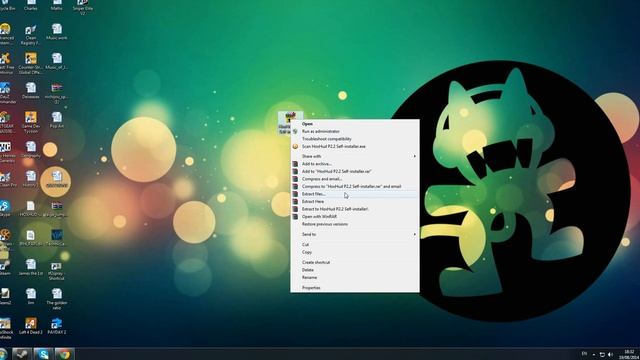The width and height of the screenshot is (640, 360).
Task: Open Steam from the taskbar
Action: point(22,354)
